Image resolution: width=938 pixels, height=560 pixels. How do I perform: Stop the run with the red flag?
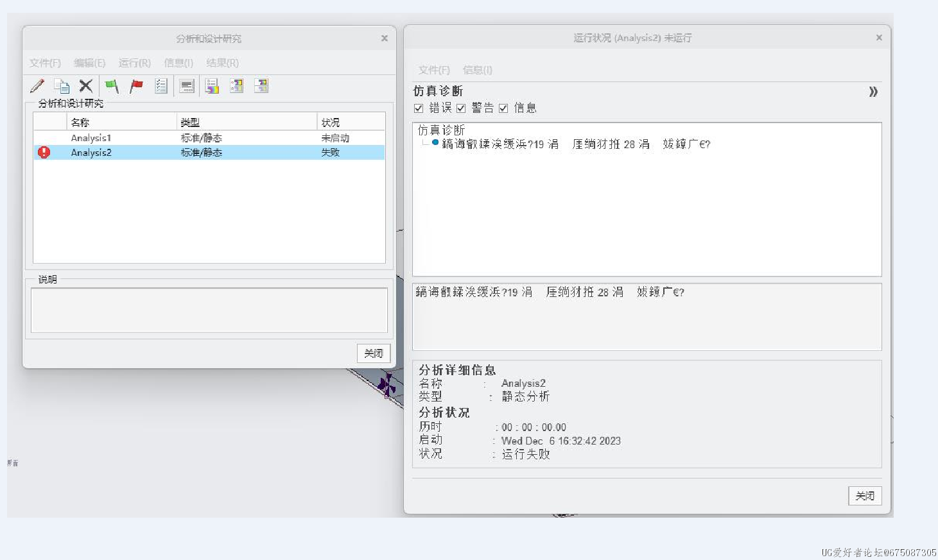pyautogui.click(x=136, y=86)
